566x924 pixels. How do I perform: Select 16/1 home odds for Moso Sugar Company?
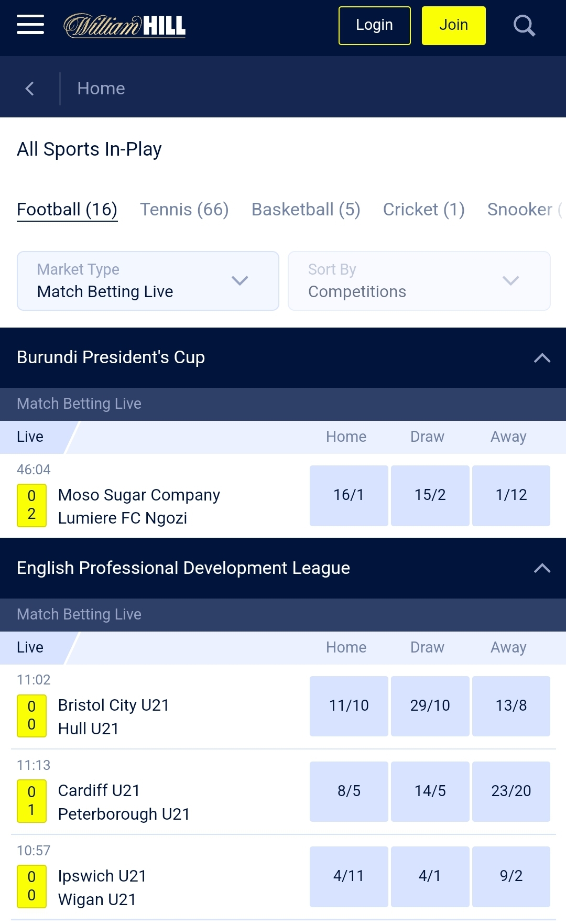pos(349,495)
